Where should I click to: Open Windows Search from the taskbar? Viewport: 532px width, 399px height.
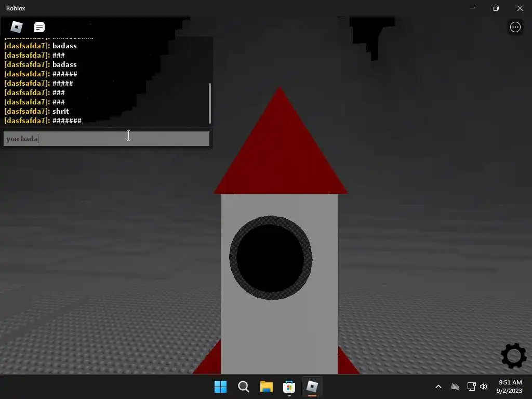[244, 387]
